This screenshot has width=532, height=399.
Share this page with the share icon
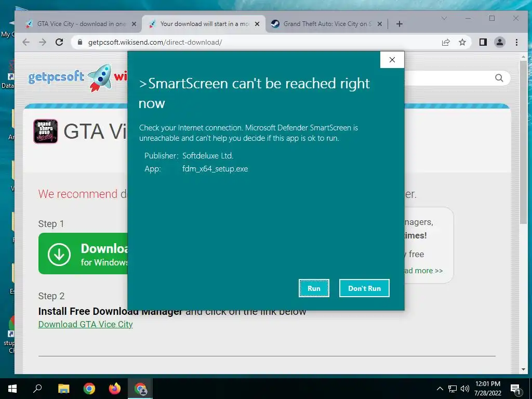[x=446, y=42]
